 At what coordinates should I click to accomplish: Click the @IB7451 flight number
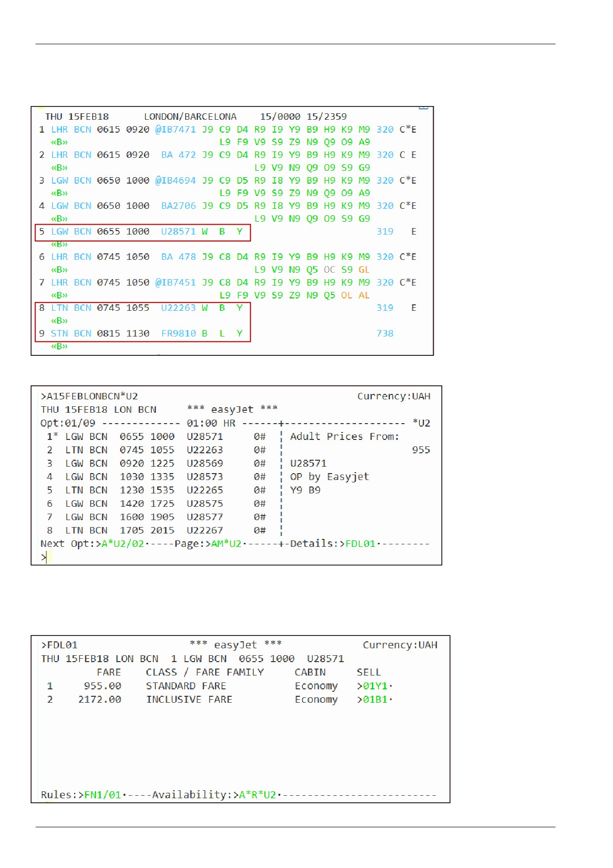click(176, 283)
